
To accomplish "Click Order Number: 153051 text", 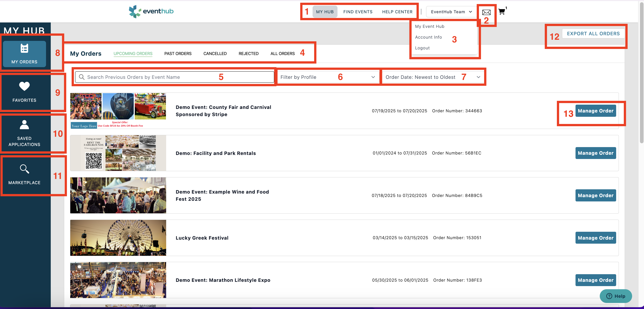I will coord(457,238).
